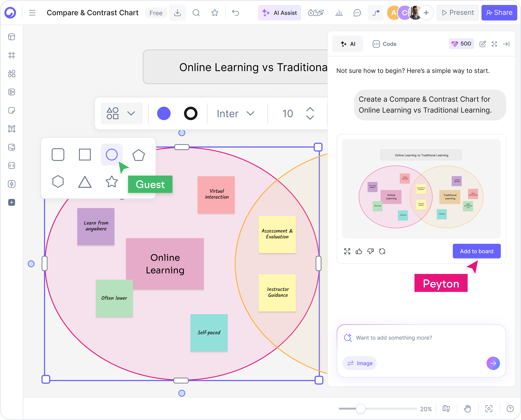
Task: Click the Add to board button
Action: [477, 251]
